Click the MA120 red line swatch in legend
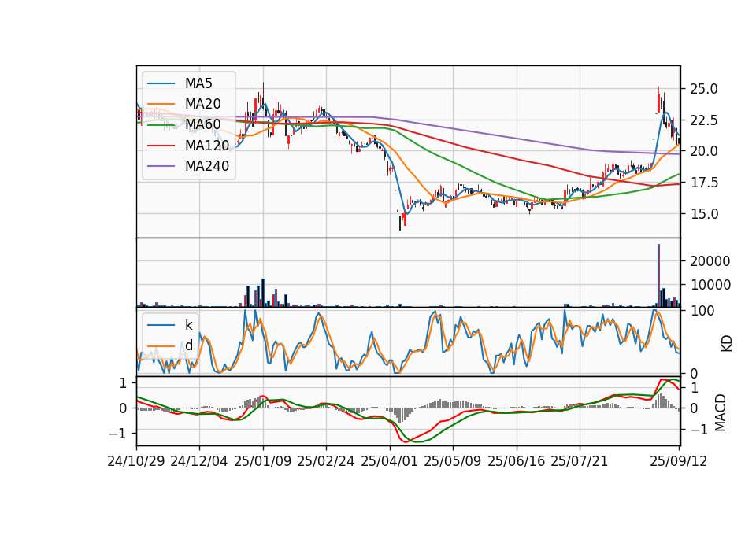756x543 pixels. [x=161, y=146]
